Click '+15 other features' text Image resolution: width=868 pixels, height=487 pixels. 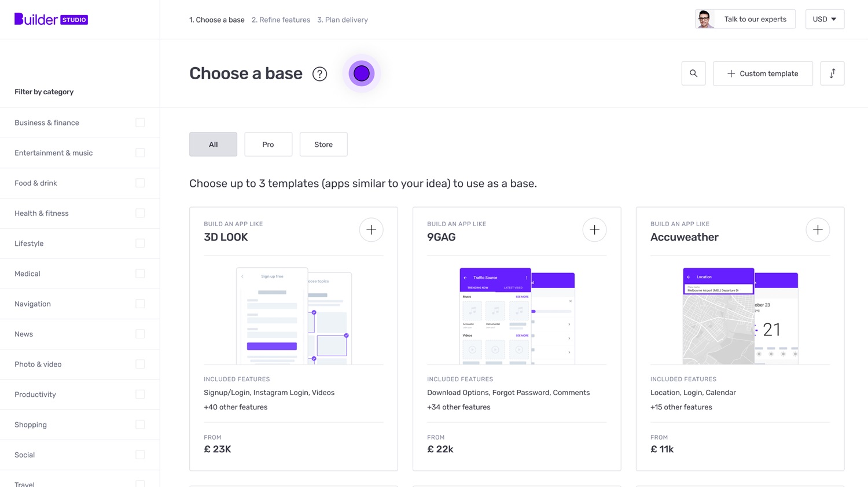681,407
